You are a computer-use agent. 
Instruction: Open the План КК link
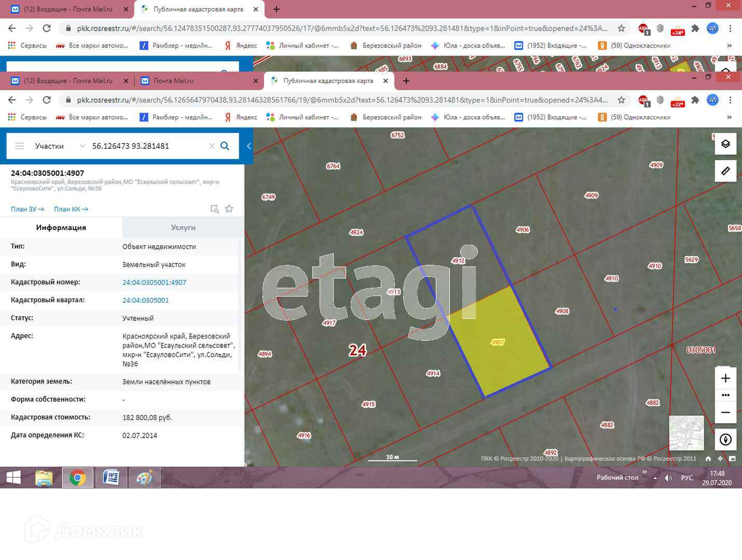click(71, 209)
